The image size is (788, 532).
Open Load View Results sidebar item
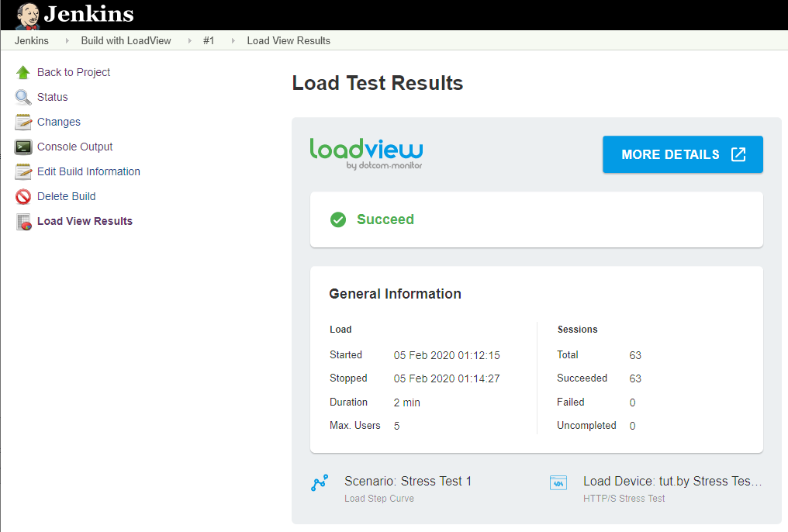pyautogui.click(x=85, y=221)
